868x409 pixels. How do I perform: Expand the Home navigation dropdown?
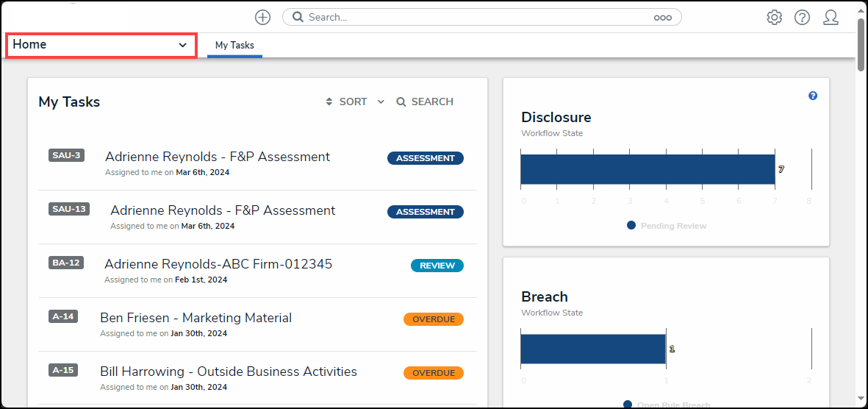(x=101, y=45)
